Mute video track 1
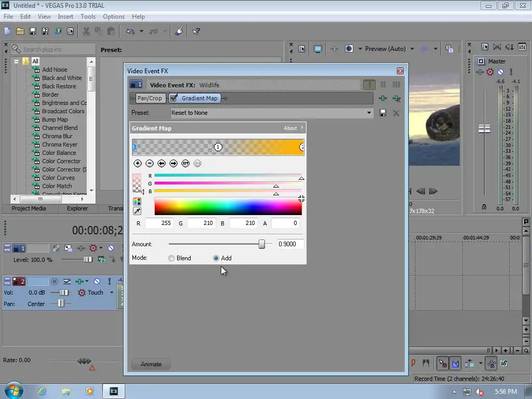Screen dimensions: 532x399 (x=111, y=248)
